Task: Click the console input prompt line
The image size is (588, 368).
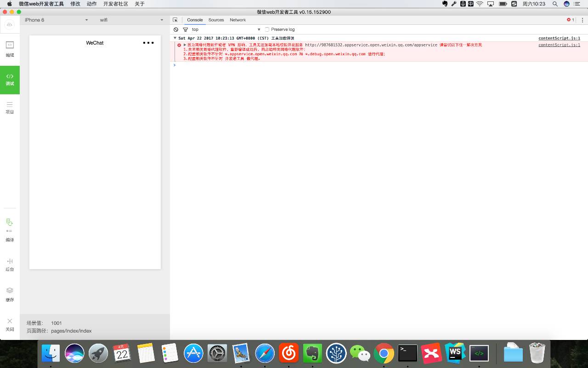Action: pos(379,65)
